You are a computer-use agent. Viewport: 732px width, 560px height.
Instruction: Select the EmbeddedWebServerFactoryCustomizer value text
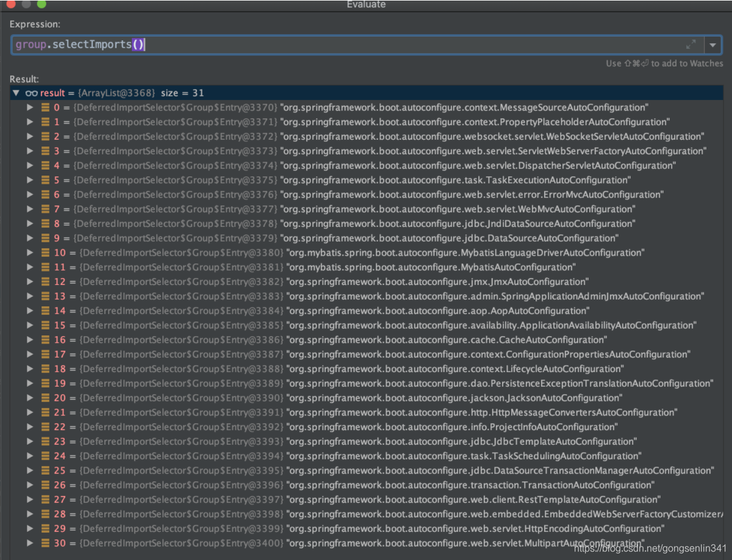click(x=504, y=514)
